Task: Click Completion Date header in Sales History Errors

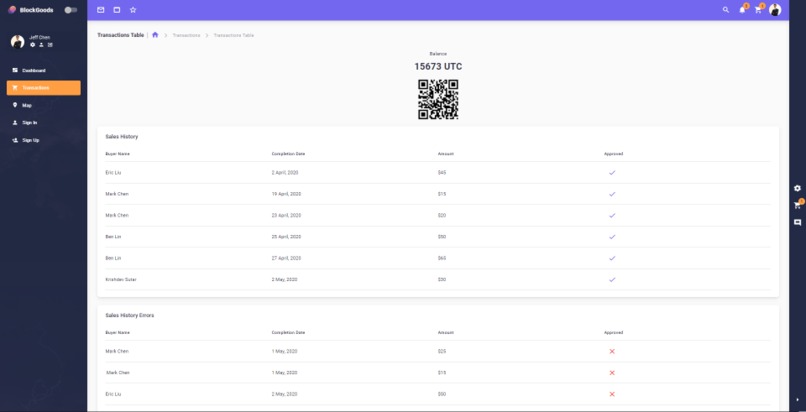Action: (288, 332)
